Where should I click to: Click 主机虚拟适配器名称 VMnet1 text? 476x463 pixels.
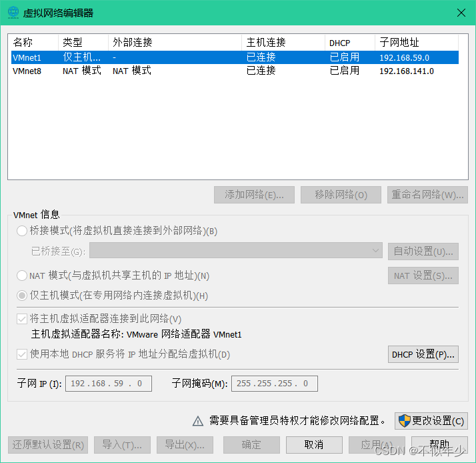[136, 334]
